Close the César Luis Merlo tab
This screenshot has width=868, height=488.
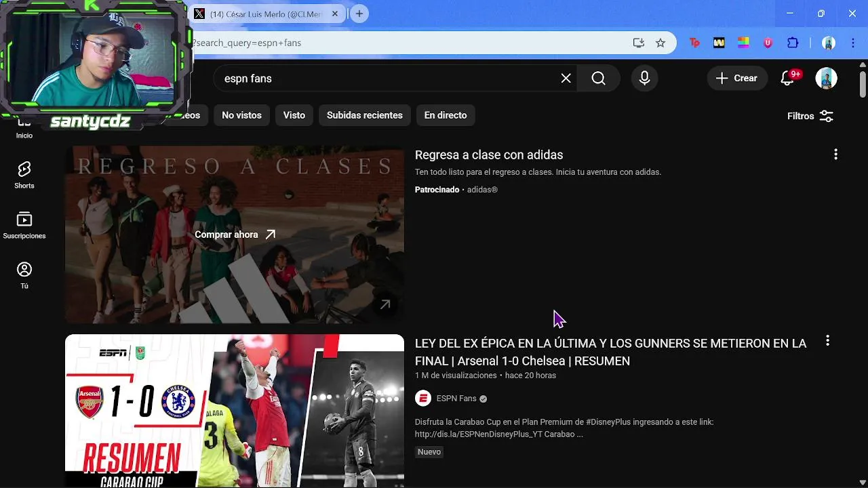[334, 14]
